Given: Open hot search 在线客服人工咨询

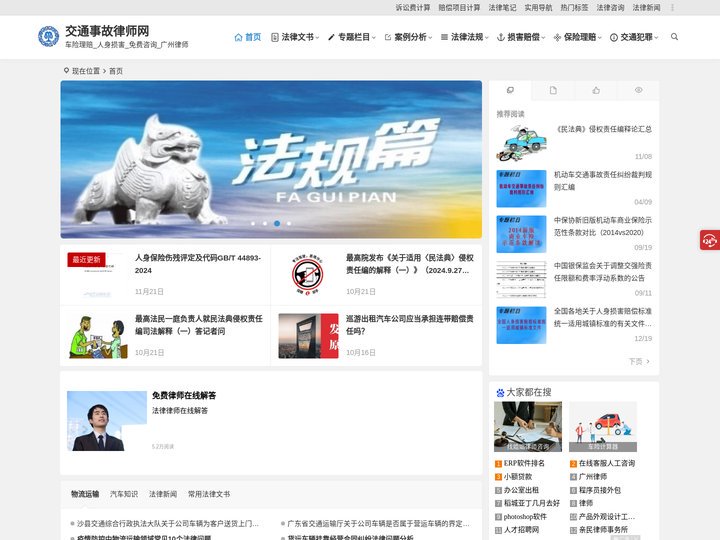Looking at the screenshot, I should pyautogui.click(x=607, y=463).
